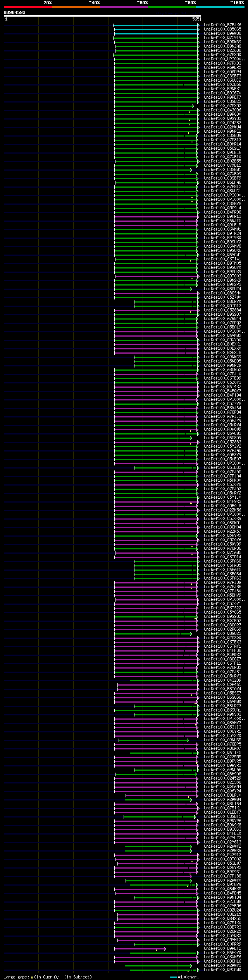
Task: Click label UniRef100_Q5IDI7
Action: tap(222, 306)
